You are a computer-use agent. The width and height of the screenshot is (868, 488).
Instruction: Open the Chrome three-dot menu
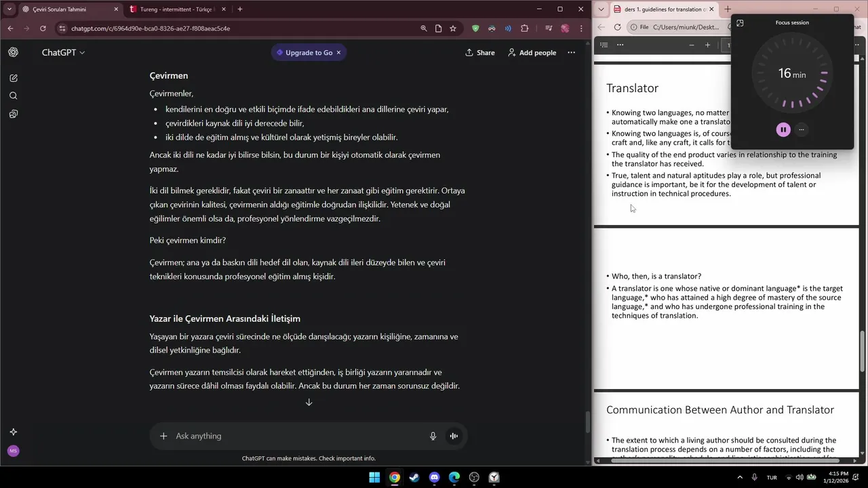tap(581, 28)
